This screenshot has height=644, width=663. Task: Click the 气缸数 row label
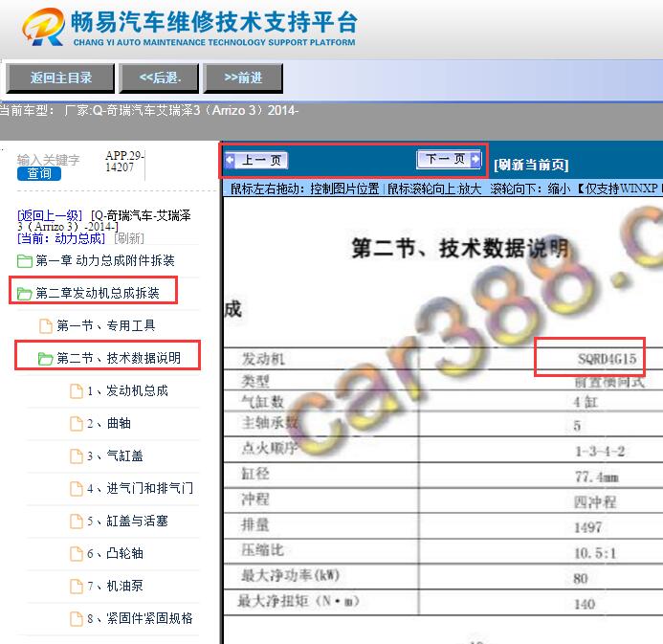(262, 402)
